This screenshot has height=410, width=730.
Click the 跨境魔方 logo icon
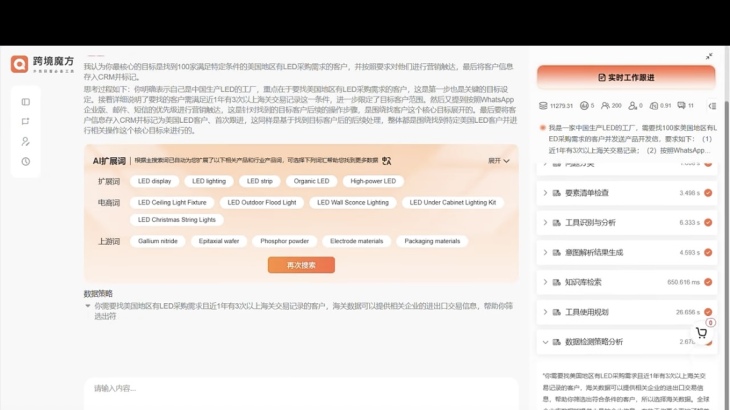click(20, 64)
